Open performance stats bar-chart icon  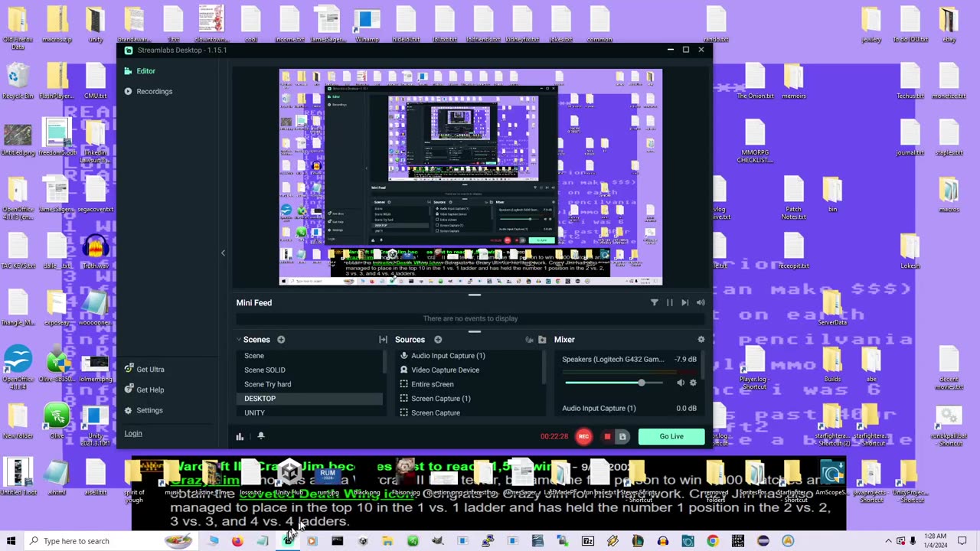pyautogui.click(x=240, y=436)
